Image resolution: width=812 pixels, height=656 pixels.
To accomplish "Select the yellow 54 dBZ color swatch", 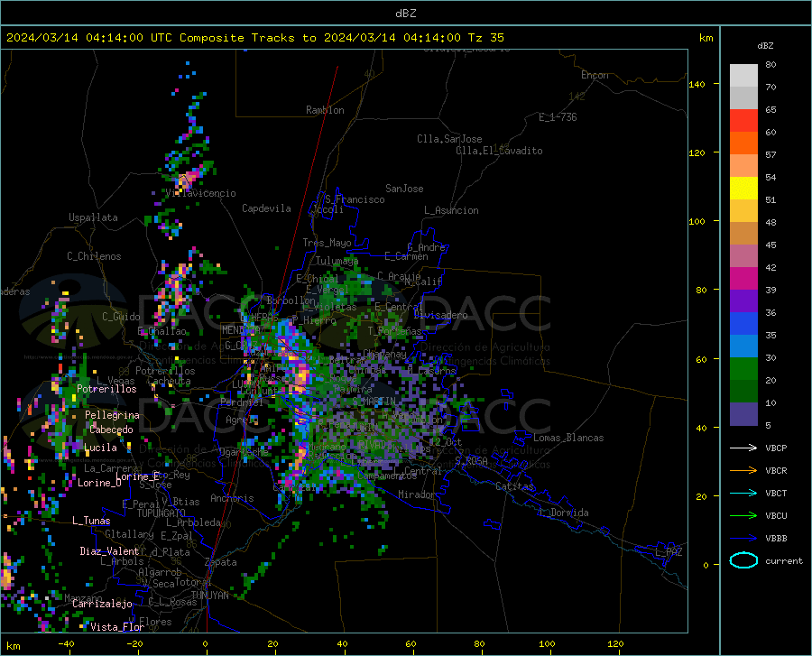I will click(743, 188).
